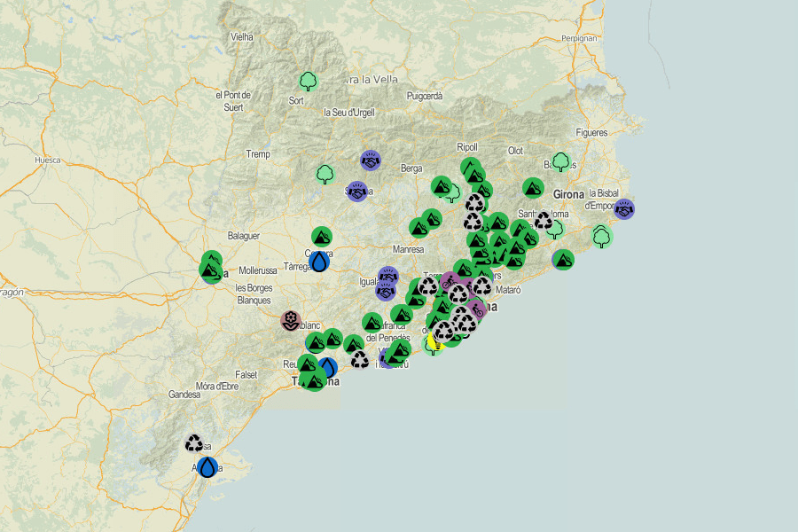
Task: Click the tree marker near Sort
Action: 308,82
